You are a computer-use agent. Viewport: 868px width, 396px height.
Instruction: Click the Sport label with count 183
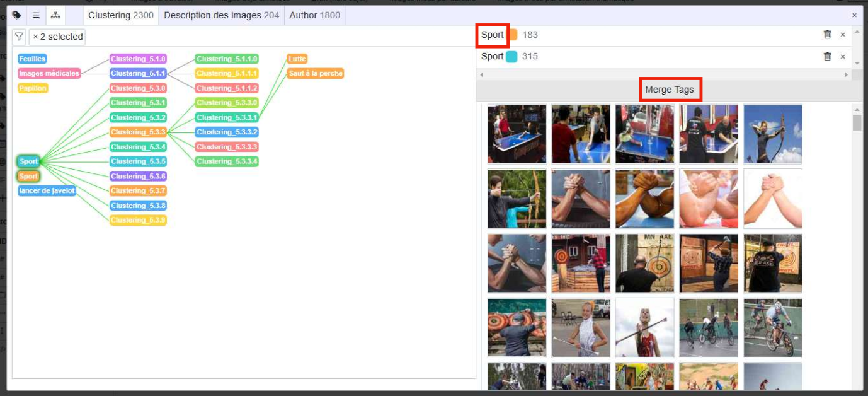(492, 35)
